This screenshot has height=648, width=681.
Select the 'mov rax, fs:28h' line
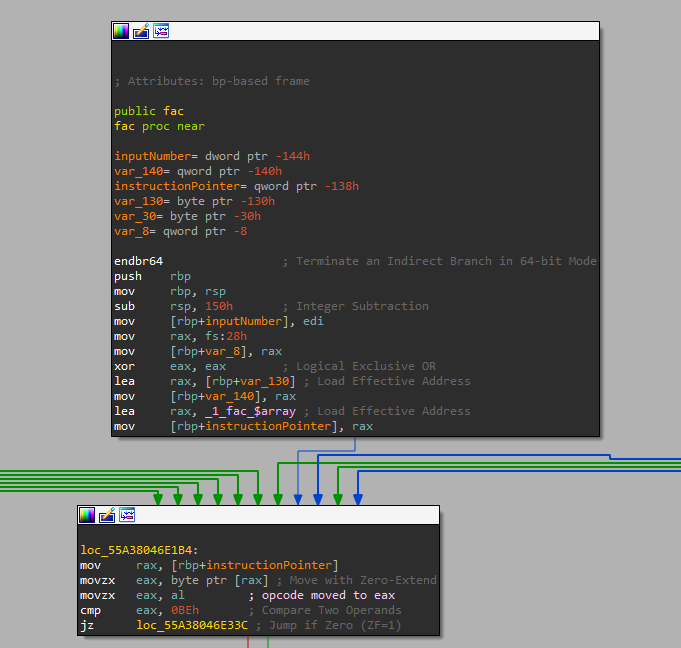click(x=181, y=336)
